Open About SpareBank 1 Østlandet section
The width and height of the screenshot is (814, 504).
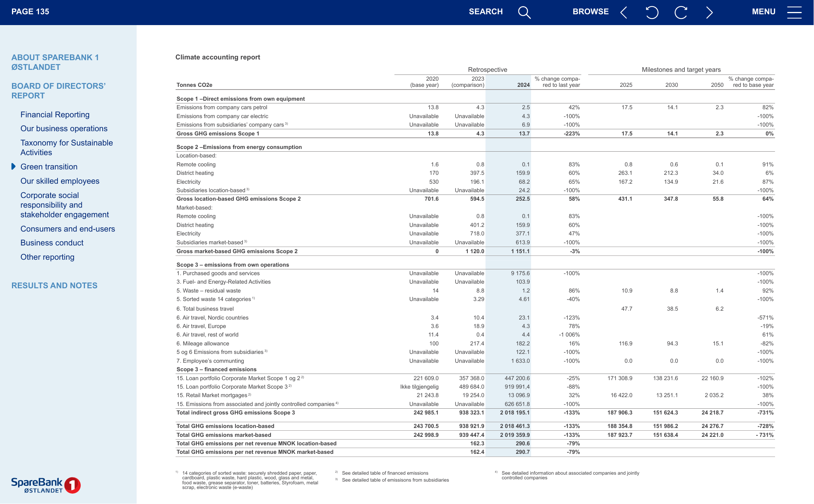(55, 62)
